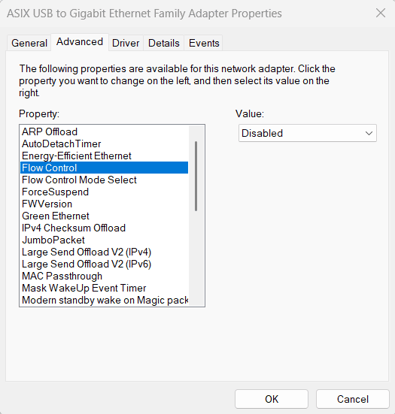
Task: Select Modern standby wake on Magic packet
Action: click(x=104, y=300)
